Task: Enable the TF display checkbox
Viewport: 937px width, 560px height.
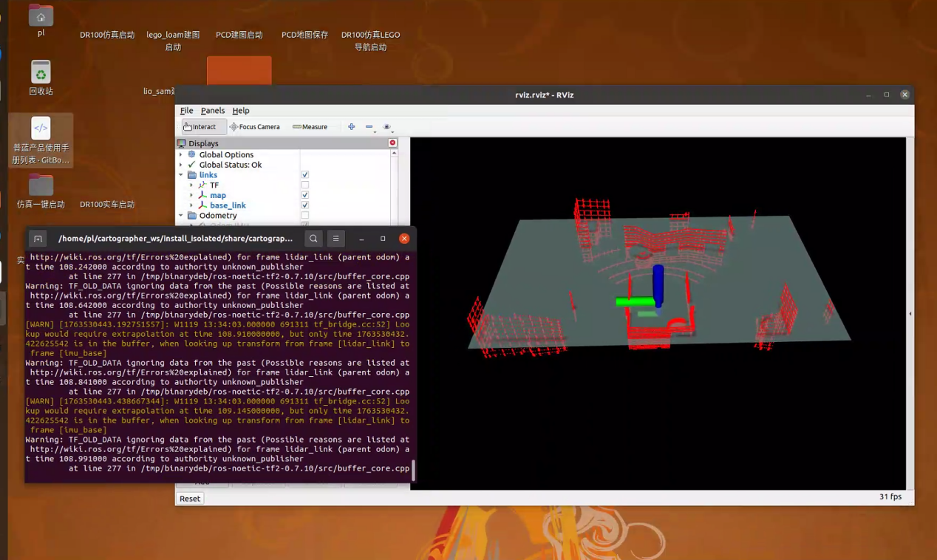Action: tap(304, 185)
